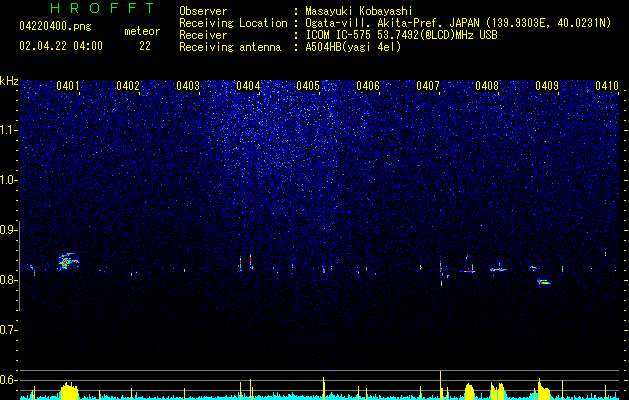The width and height of the screenshot is (629, 400).
Task: Click the Receiving Location label
Action: tap(233, 23)
